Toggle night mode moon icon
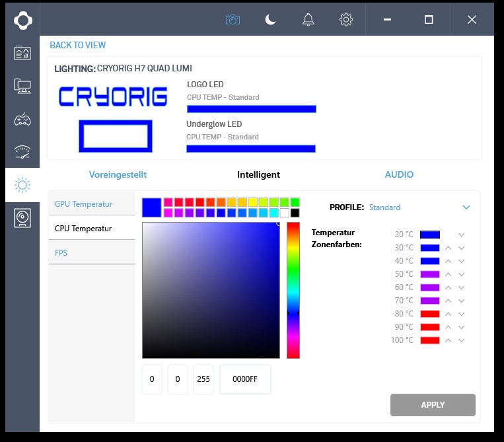This screenshot has width=504, height=442. [270, 20]
